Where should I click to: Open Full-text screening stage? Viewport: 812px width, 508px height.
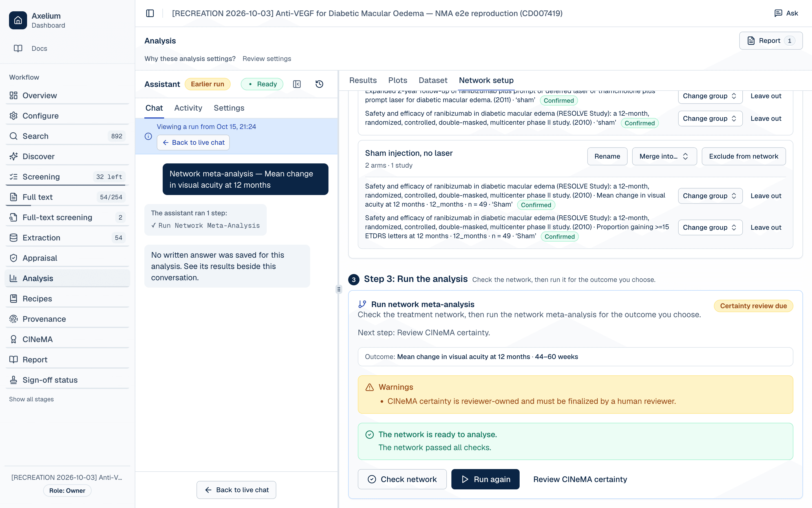click(67, 217)
